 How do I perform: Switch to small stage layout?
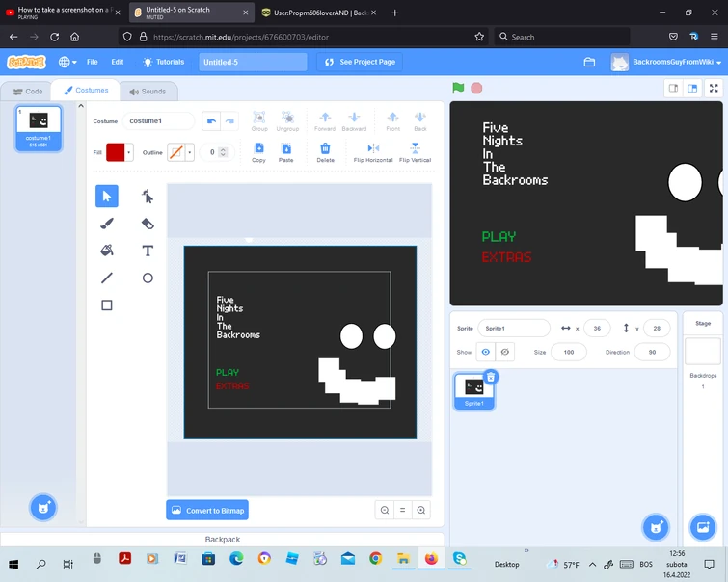pyautogui.click(x=673, y=89)
